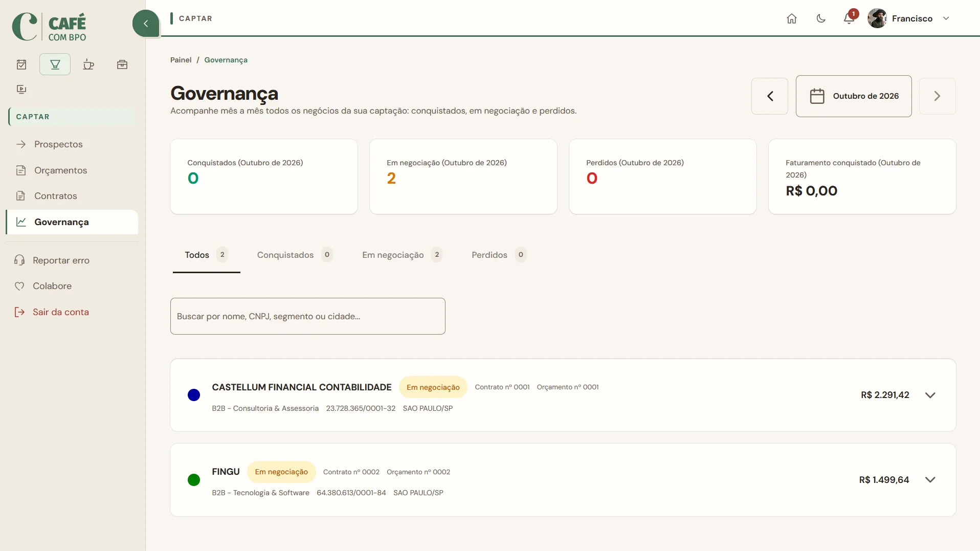This screenshot has width=980, height=551.
Task: Focus the Buscar por nome search field
Action: coord(307,316)
